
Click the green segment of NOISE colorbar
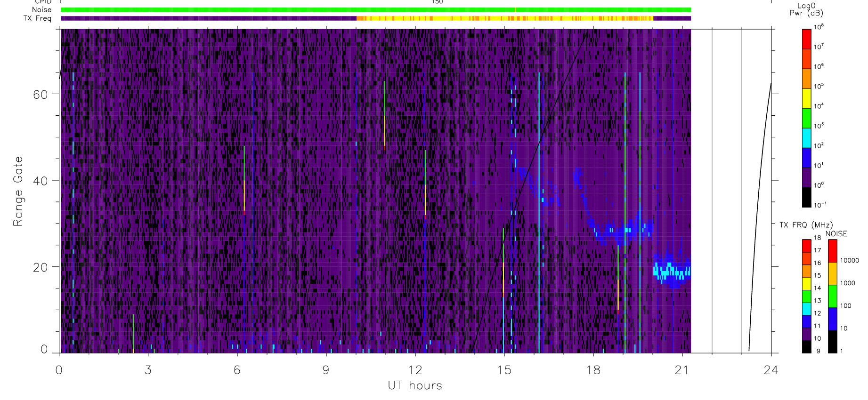tap(833, 296)
